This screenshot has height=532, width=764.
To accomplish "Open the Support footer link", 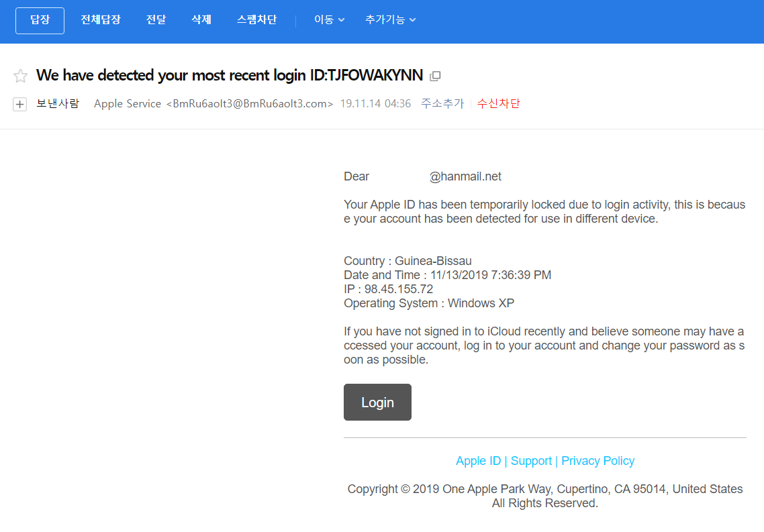I will (x=531, y=461).
